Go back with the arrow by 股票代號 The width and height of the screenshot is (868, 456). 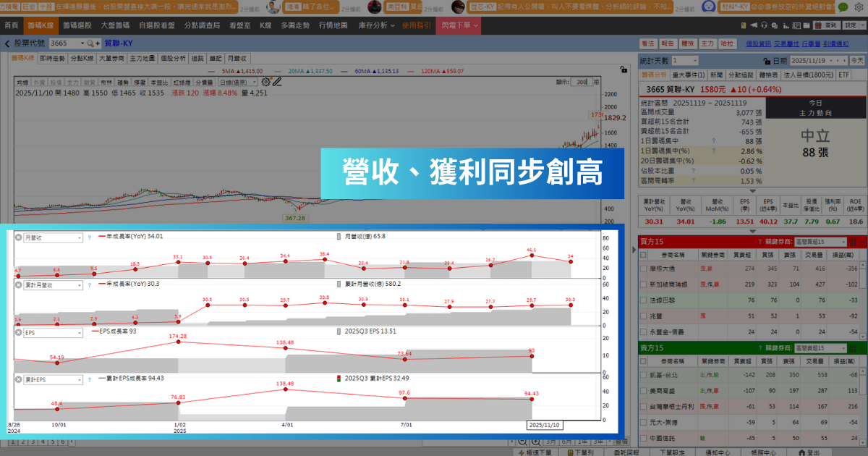pyautogui.click(x=7, y=43)
